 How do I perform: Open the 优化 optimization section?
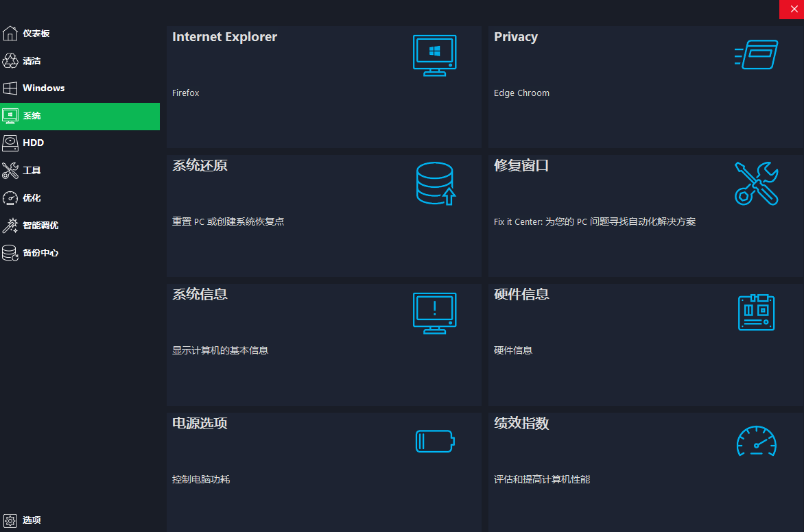(32, 198)
